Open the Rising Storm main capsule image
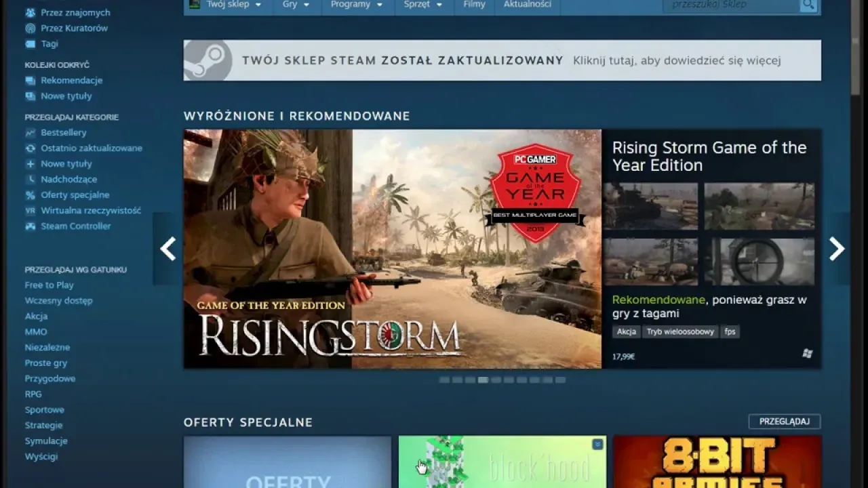 point(392,249)
